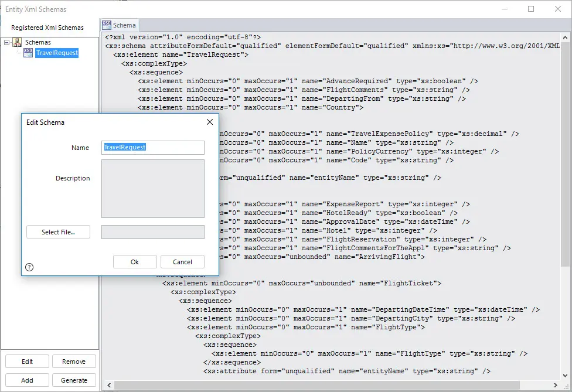Click the Schemas folder icon in tree
Viewport: 572px width, 392px height.
(x=17, y=42)
